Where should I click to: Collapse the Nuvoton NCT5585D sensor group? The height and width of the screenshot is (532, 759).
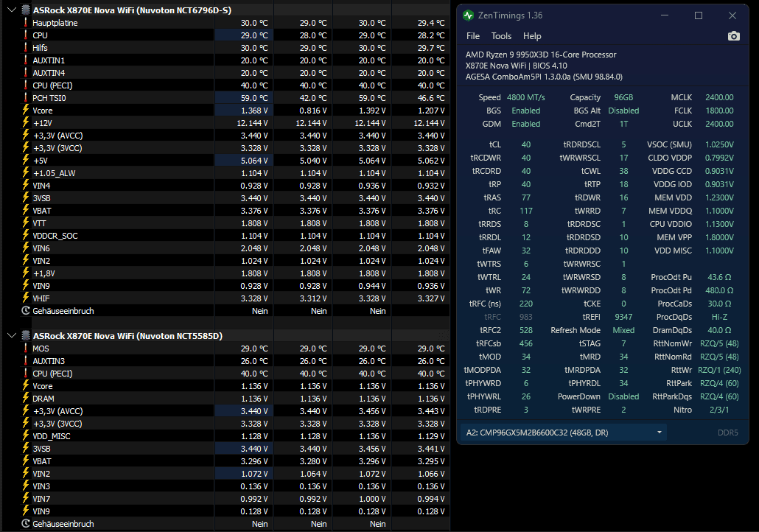click(12, 335)
